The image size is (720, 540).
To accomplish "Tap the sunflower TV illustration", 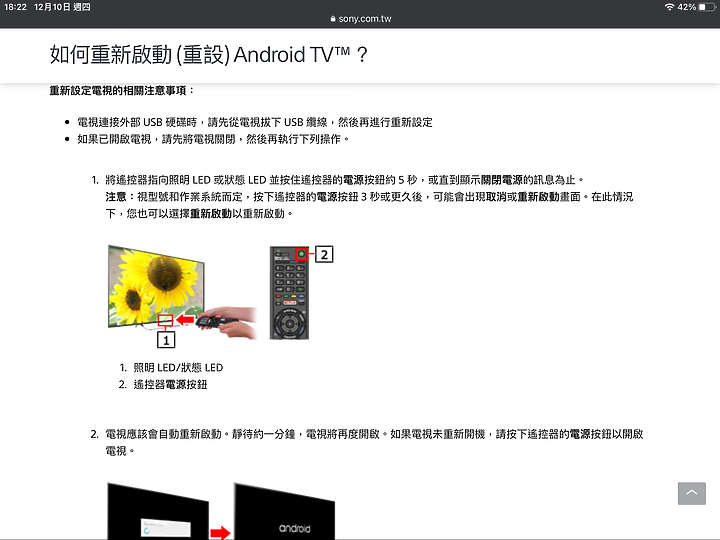I will [156, 286].
